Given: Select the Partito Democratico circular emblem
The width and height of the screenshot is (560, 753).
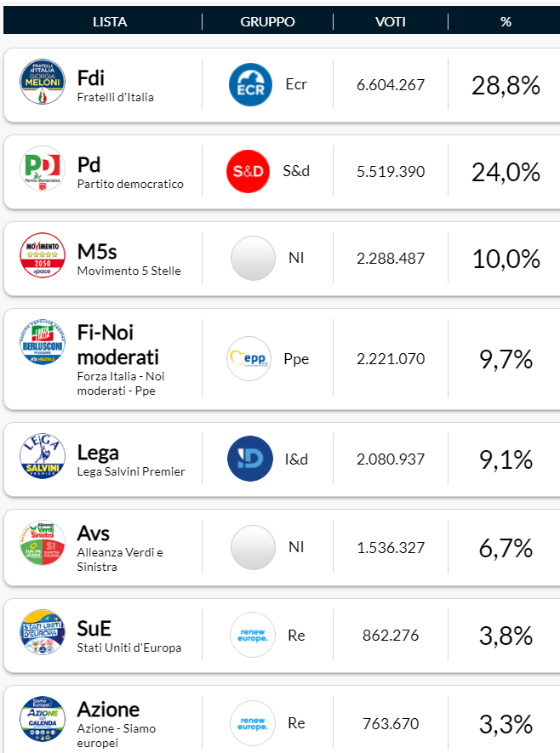Looking at the screenshot, I should click(x=39, y=169).
